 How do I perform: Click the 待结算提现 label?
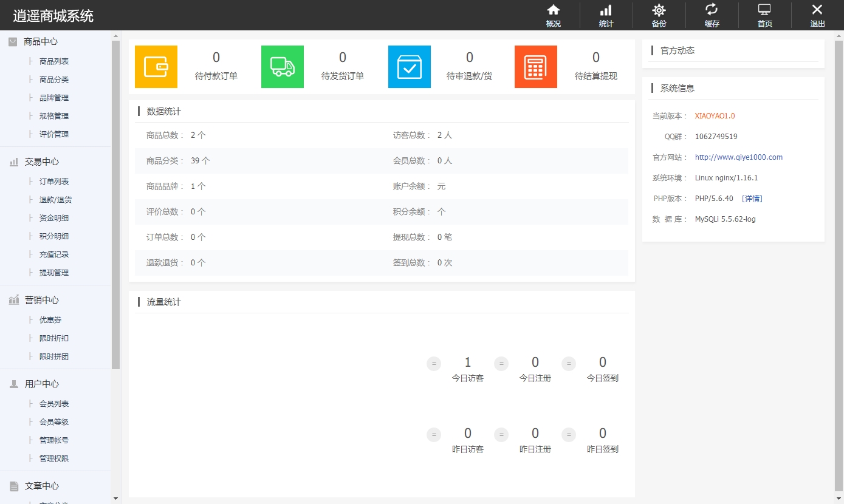(596, 76)
